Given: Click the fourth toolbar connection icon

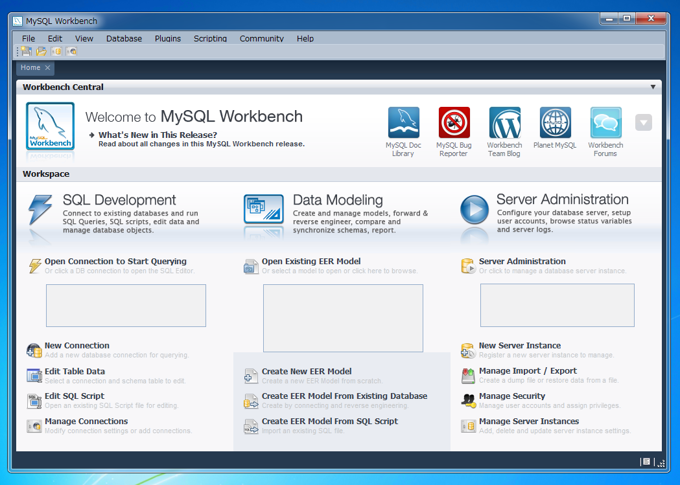Looking at the screenshot, I should coord(72,52).
